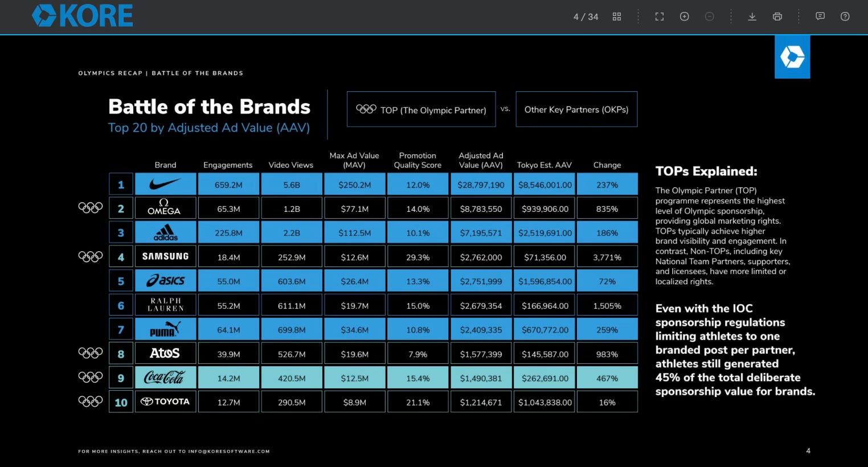Image resolution: width=868 pixels, height=467 pixels.
Task: Open the help icon
Action: coord(845,17)
